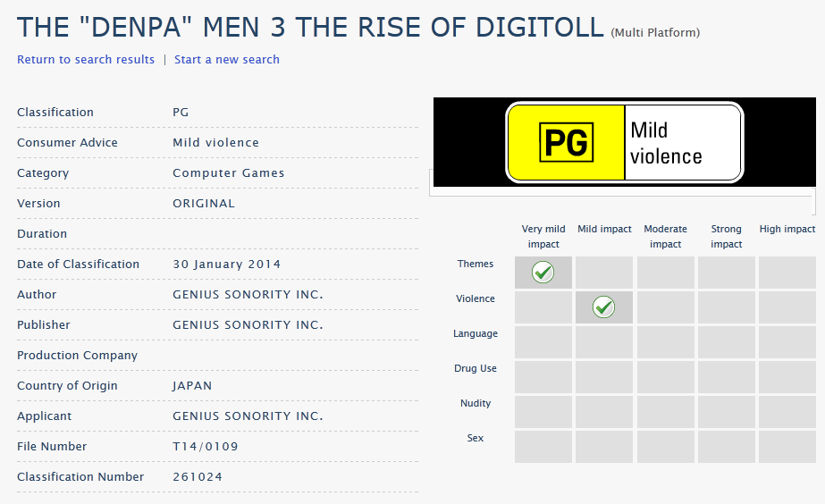
Task: Open the Start a new search link
Action: (227, 60)
